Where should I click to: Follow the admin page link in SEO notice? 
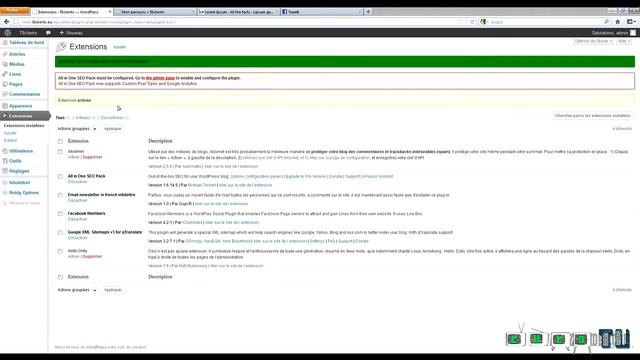[x=160, y=78]
